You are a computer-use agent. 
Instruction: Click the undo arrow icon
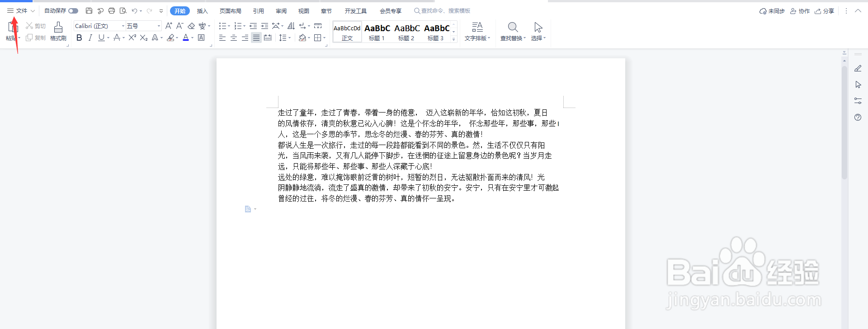point(134,11)
